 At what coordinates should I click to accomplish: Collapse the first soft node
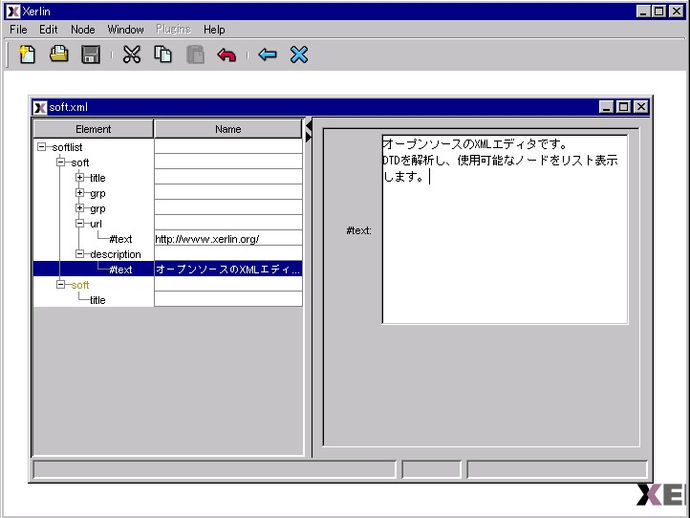(x=60, y=162)
